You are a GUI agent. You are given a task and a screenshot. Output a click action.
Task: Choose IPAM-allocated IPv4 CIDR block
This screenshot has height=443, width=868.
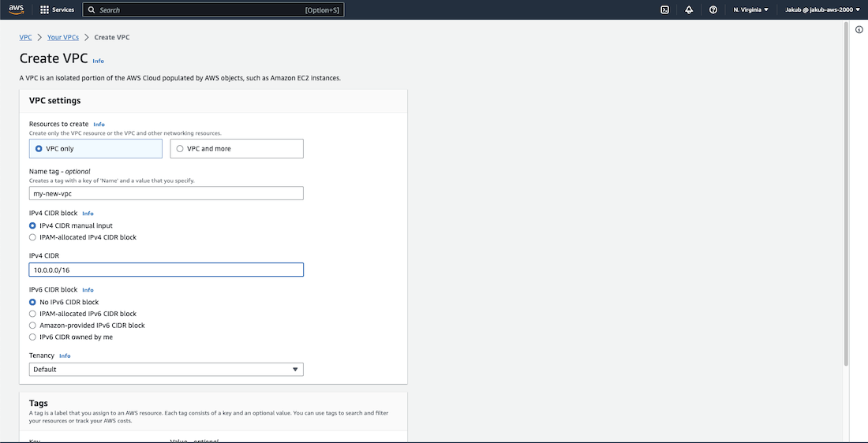[x=32, y=237]
